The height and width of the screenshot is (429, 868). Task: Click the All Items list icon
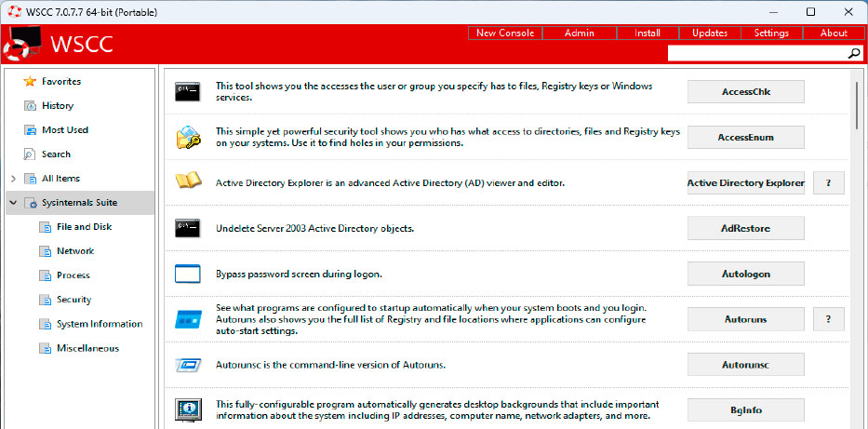[x=30, y=179]
